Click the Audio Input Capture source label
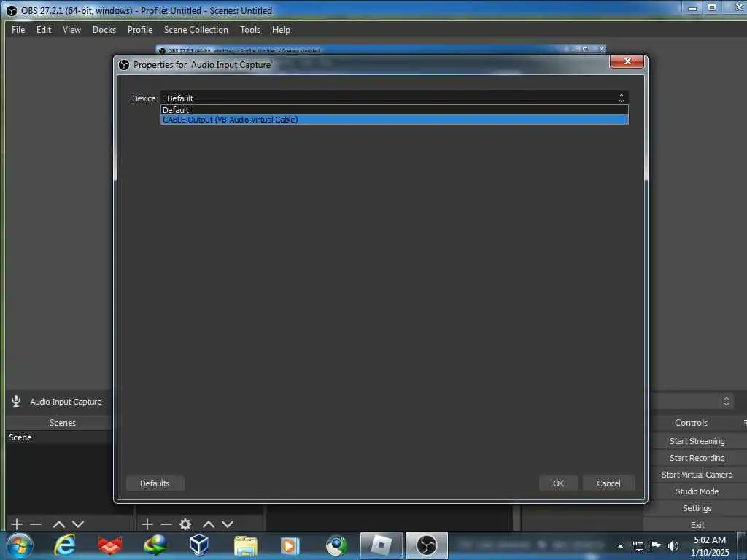The height and width of the screenshot is (560, 747). click(66, 402)
